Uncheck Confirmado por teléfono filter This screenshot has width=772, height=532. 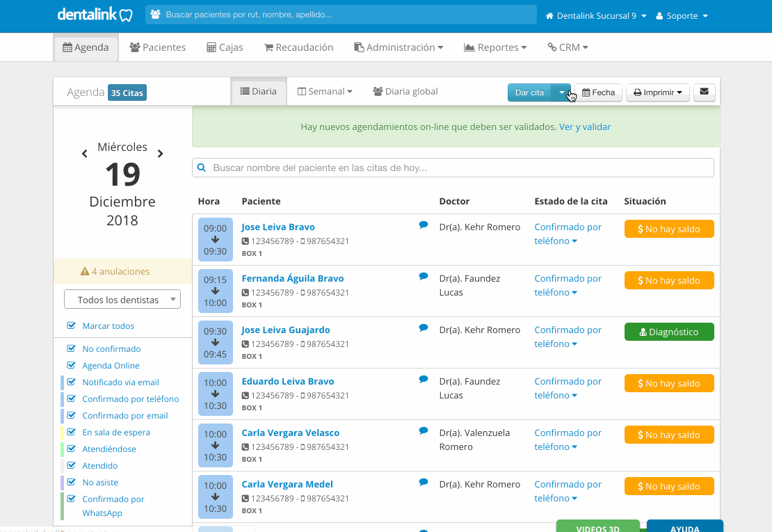(72, 398)
